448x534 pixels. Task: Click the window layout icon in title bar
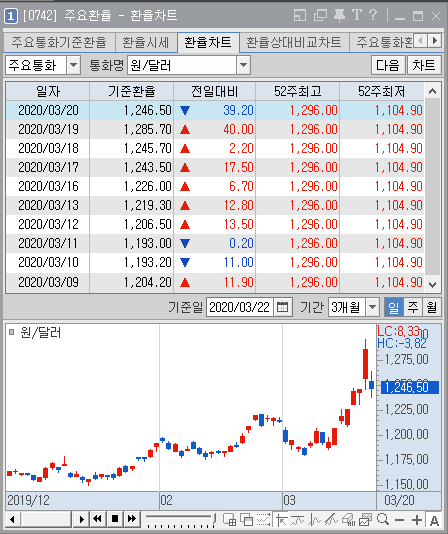click(300, 16)
